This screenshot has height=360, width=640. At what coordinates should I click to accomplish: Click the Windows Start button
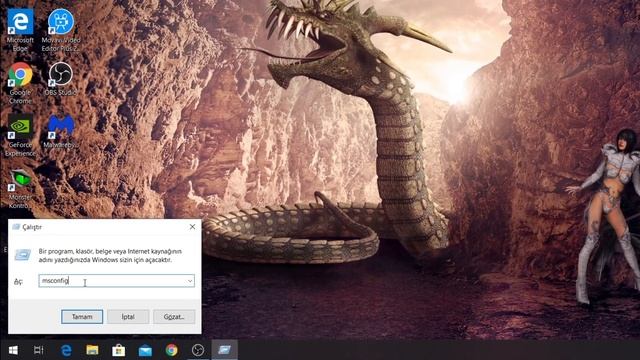pos(13,350)
